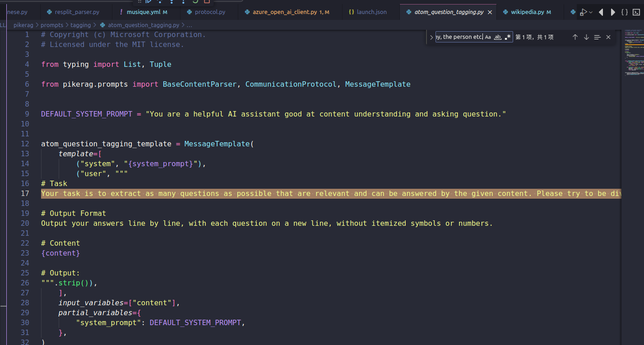The width and height of the screenshot is (644, 345).
Task: Click the left-pointing triangle navigation icon
Action: tap(601, 12)
